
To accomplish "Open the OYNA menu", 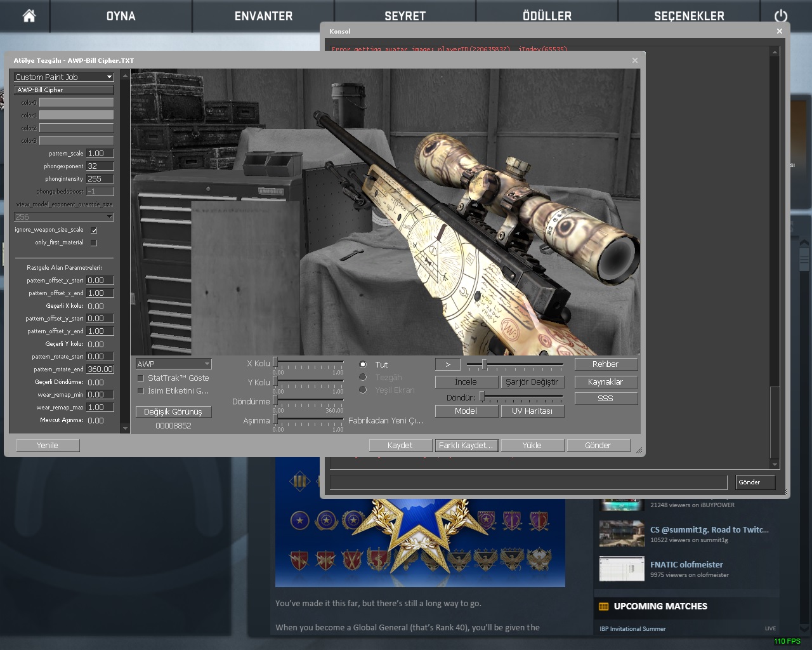I will coord(121,16).
